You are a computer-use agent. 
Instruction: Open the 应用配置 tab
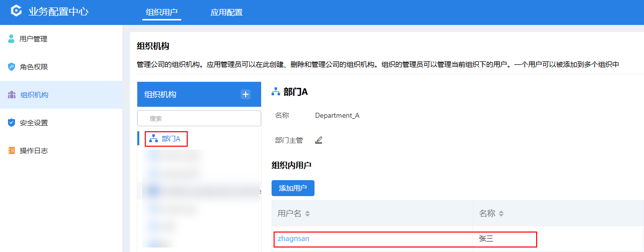point(227,12)
